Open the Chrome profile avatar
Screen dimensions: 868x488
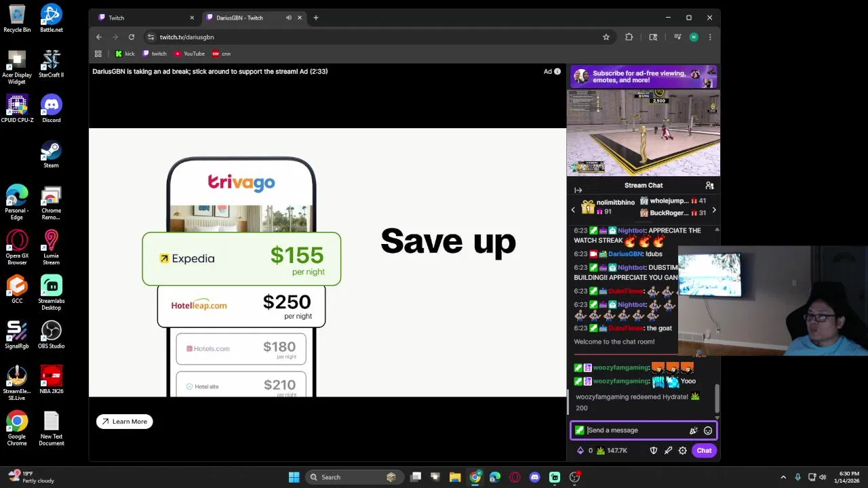click(694, 37)
